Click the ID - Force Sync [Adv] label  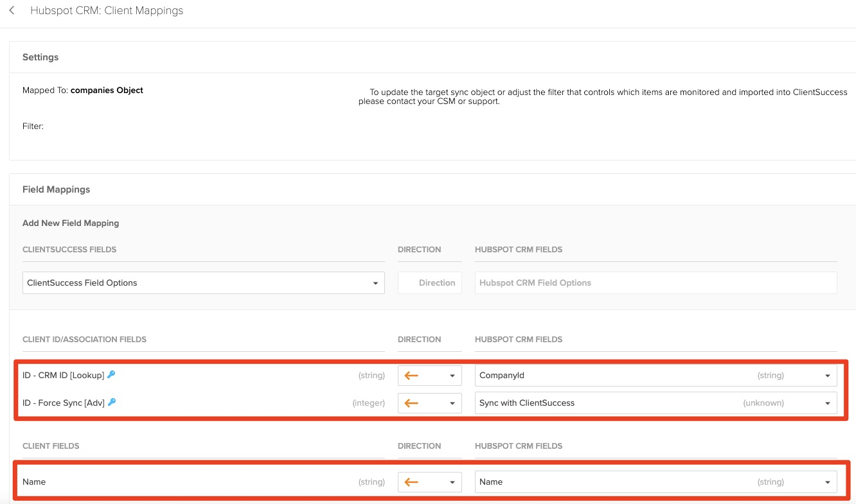coord(64,403)
